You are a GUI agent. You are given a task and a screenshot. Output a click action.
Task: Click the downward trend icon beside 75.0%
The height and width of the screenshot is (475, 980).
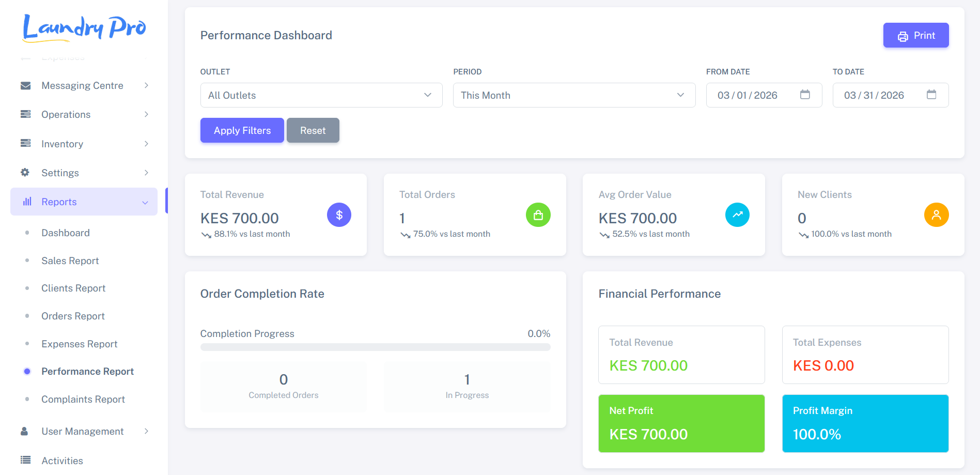pos(405,235)
